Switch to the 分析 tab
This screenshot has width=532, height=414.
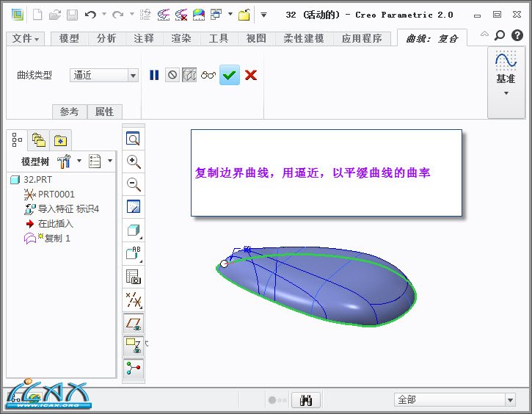[x=106, y=38]
